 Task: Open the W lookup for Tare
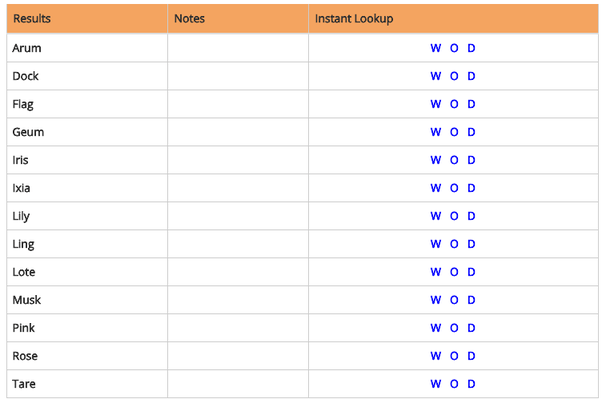coord(435,384)
